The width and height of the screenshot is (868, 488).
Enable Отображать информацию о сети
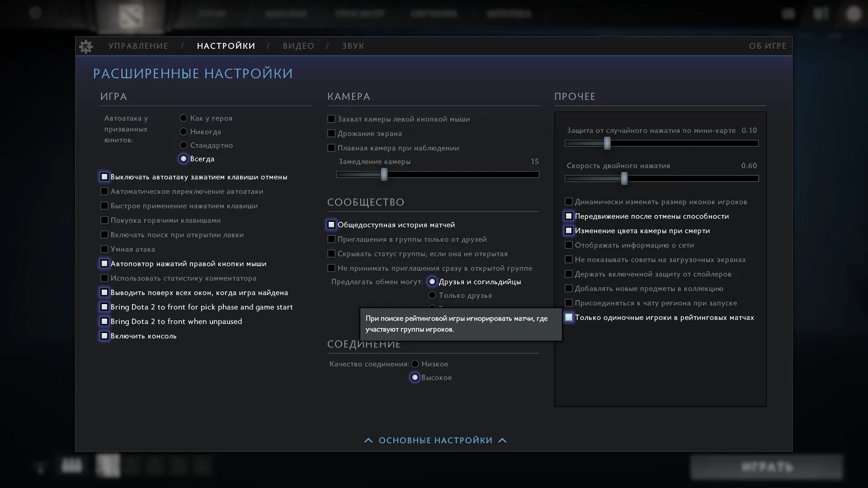point(569,245)
